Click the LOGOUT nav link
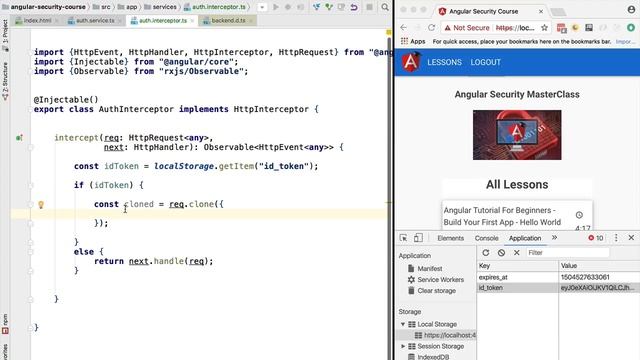This screenshot has height=360, width=640. point(485,62)
